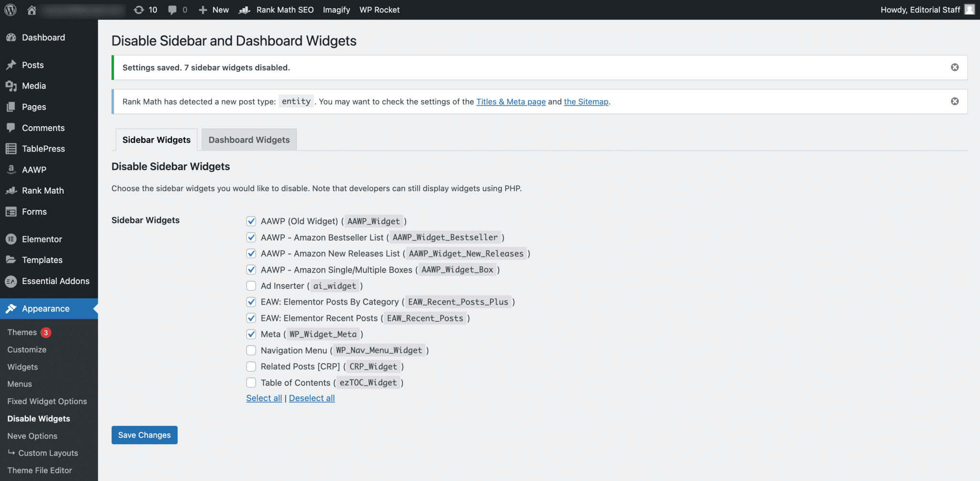Open the Essential Addons icon

(11, 281)
